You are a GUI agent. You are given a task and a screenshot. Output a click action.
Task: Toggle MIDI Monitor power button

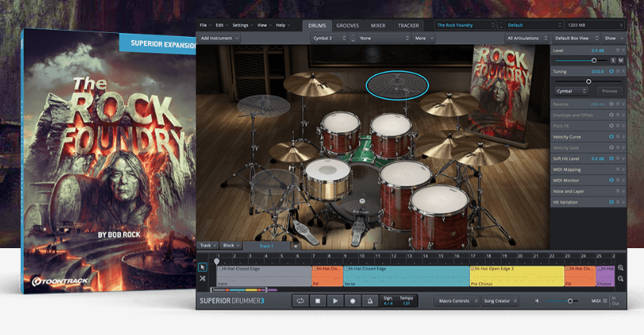tap(611, 180)
